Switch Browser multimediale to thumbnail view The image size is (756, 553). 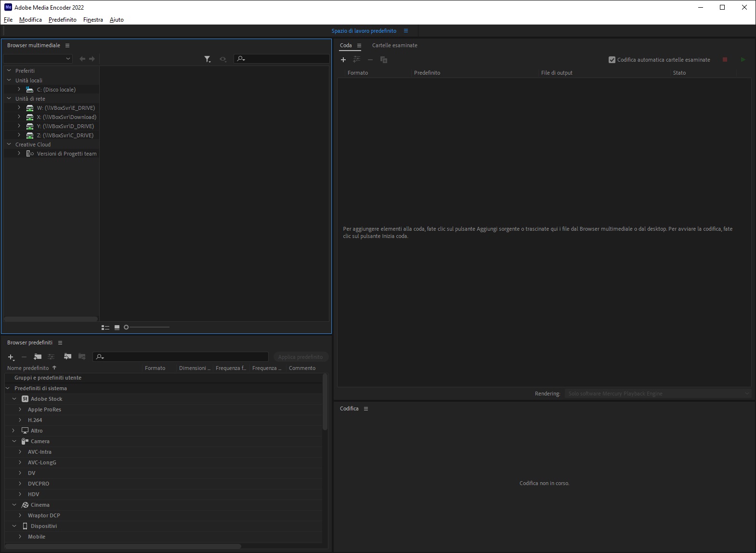117,328
